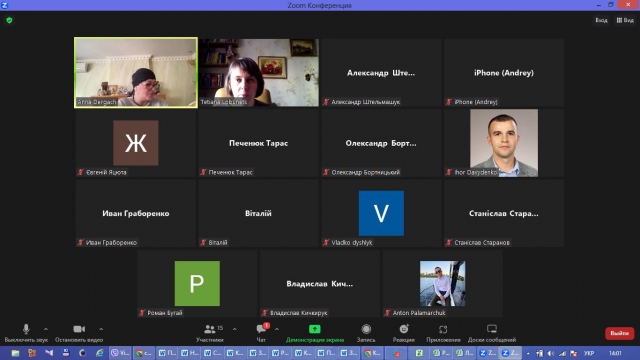Switch keyboard language УКР in tray
The height and width of the screenshot is (360, 640).
click(x=589, y=353)
